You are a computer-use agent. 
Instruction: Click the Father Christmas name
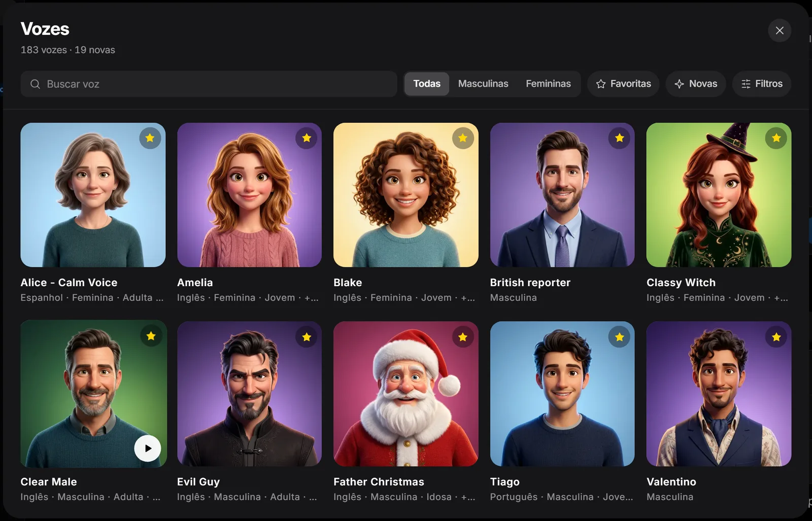click(x=379, y=482)
